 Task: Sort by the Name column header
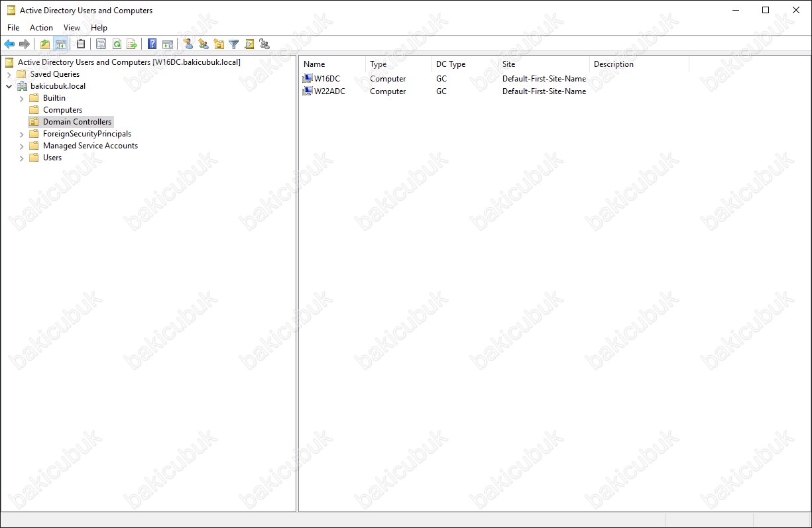click(x=332, y=64)
